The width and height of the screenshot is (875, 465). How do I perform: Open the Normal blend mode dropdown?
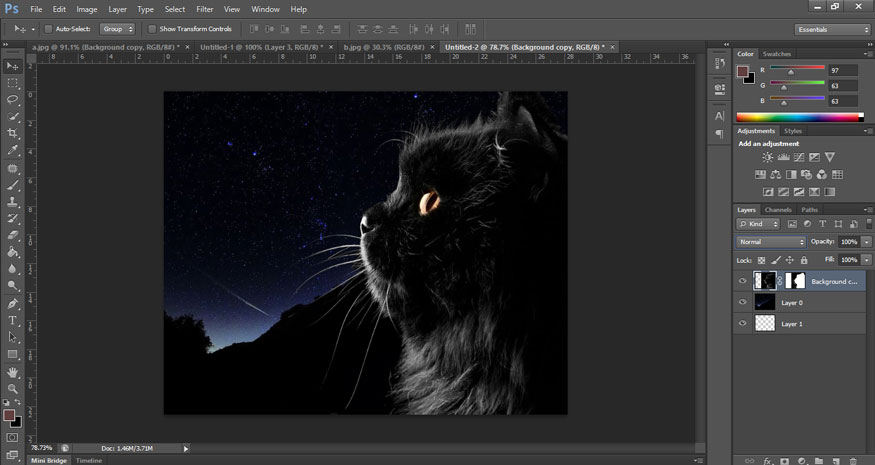(771, 242)
